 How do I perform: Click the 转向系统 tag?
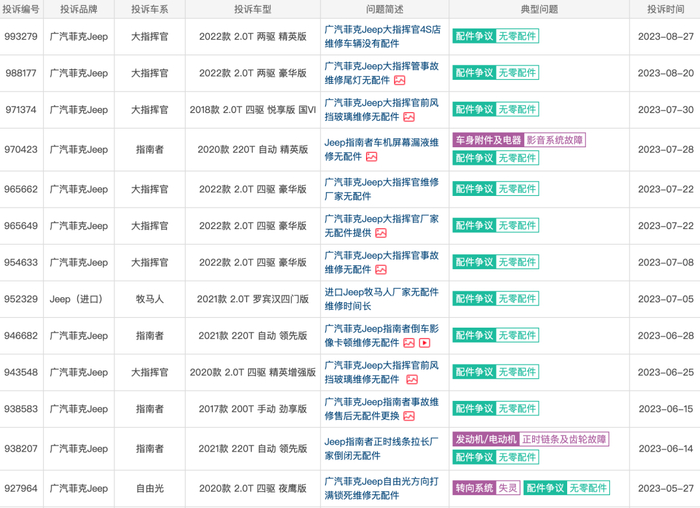[474, 488]
